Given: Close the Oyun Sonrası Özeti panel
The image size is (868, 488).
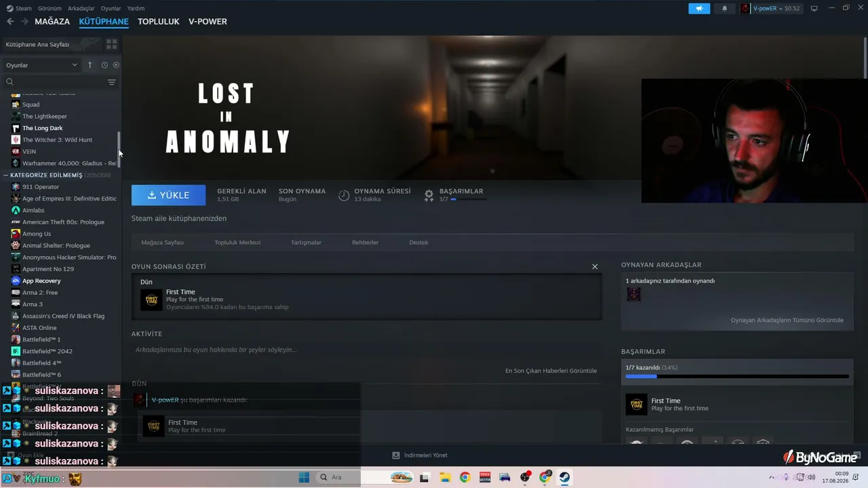Looking at the screenshot, I should point(595,266).
